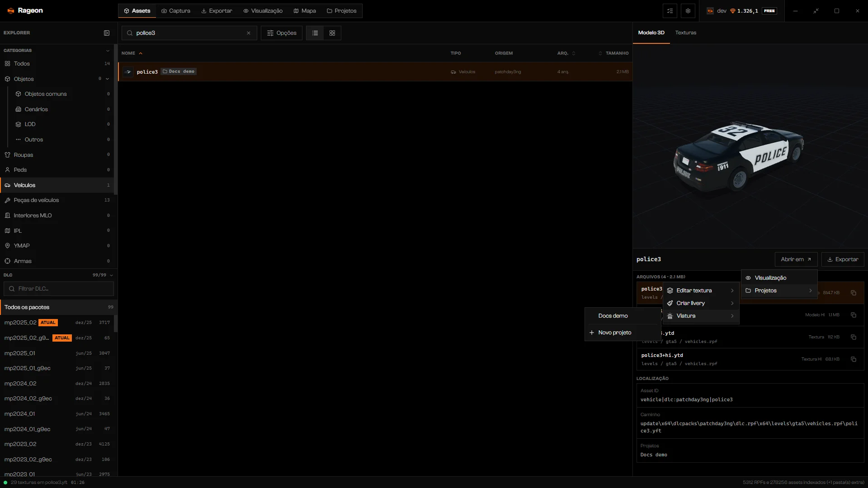Copy the Modelo HI file path
The image size is (868, 488).
[854, 315]
